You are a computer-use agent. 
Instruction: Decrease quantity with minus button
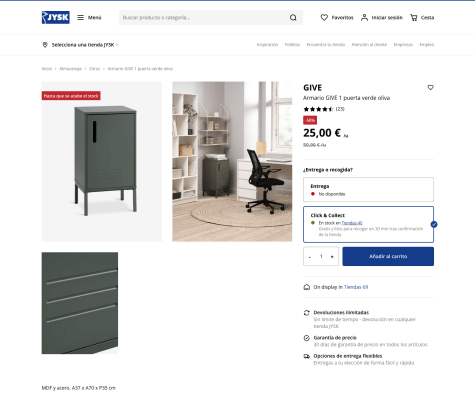pyautogui.click(x=310, y=256)
